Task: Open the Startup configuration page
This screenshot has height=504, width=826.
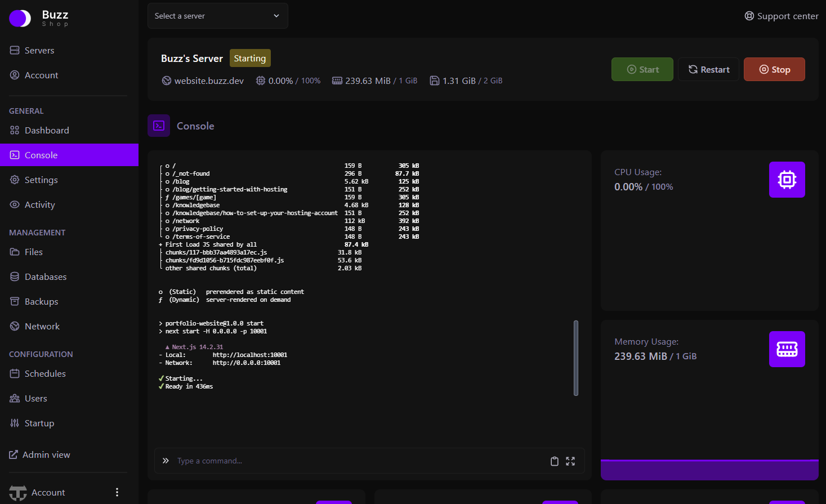Action: [39, 423]
